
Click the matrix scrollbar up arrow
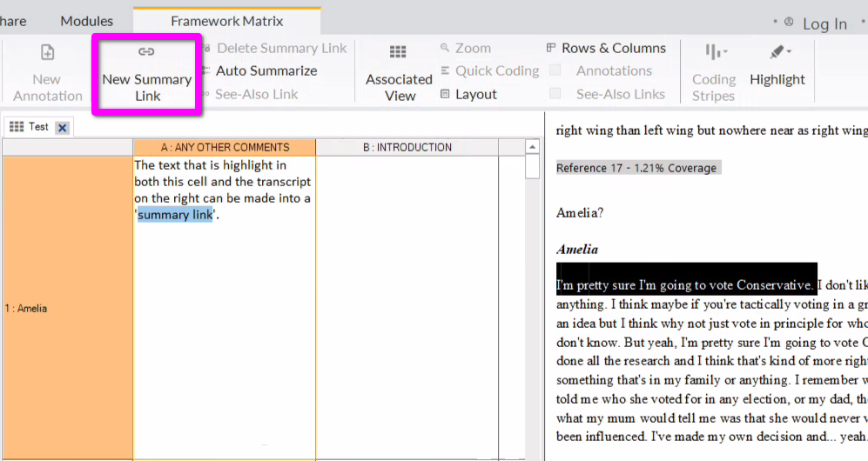pyautogui.click(x=533, y=147)
